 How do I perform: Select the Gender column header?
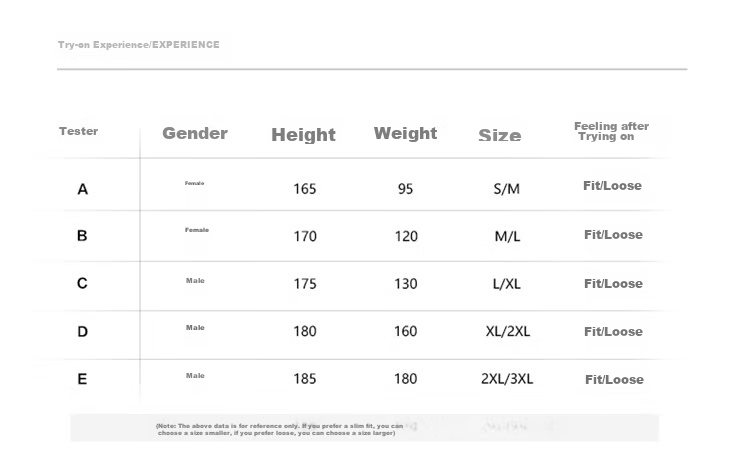tap(195, 133)
